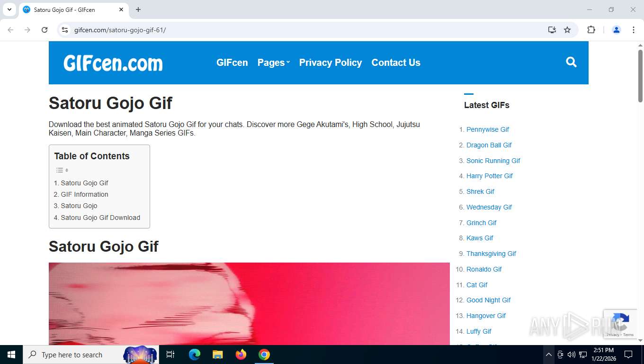Jump to '3. Satoru Gojo' contents entry
This screenshot has height=364, width=644.
click(76, 206)
